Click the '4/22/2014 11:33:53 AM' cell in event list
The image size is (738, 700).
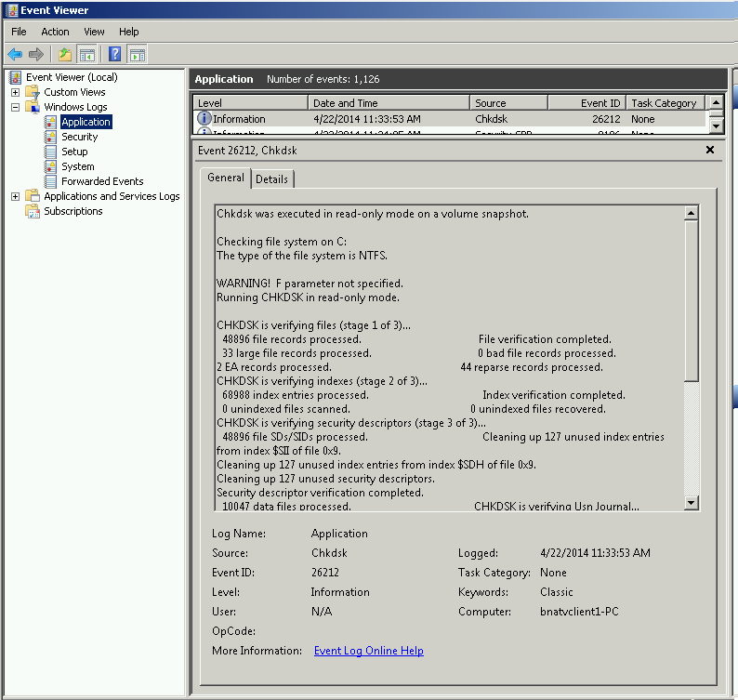pos(367,119)
